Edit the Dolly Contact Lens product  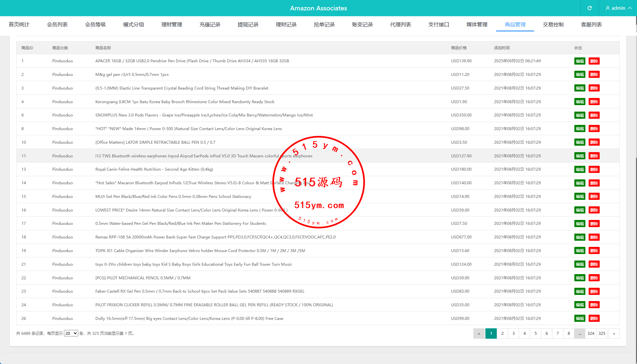coord(580,319)
